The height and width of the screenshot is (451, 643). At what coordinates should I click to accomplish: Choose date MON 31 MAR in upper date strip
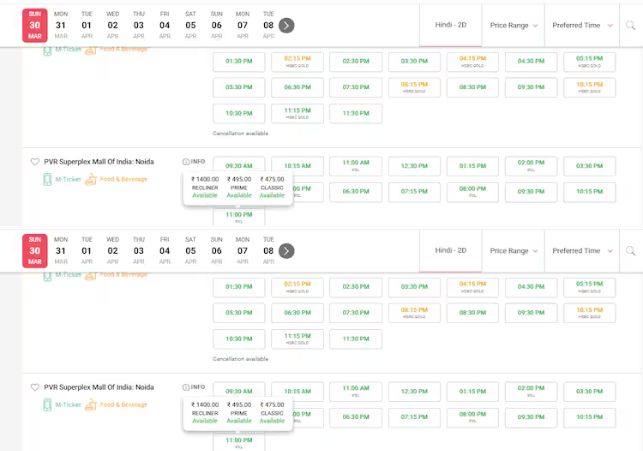point(61,25)
